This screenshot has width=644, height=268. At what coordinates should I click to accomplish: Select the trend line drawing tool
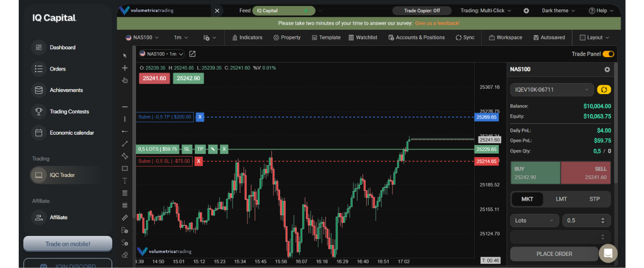[x=125, y=144]
